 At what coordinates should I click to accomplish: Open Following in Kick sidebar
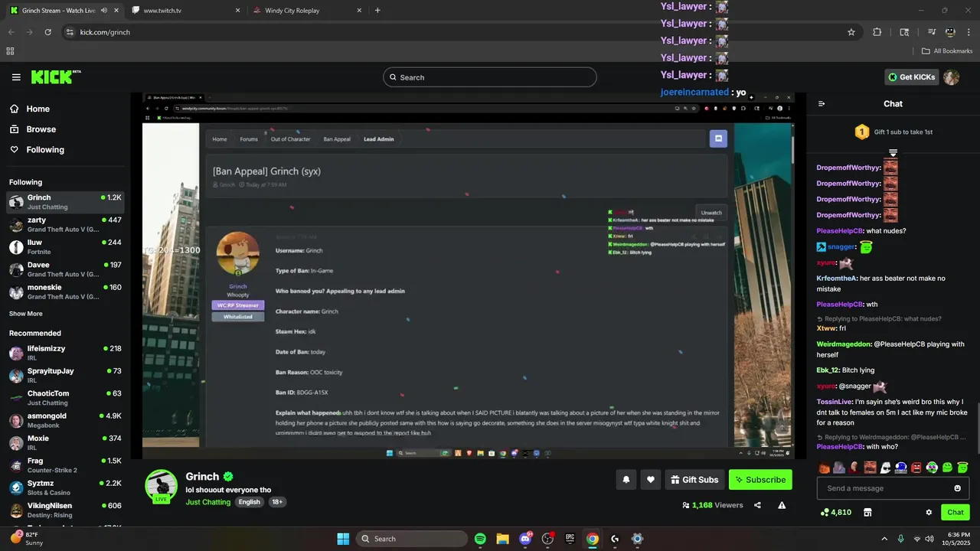(x=45, y=150)
